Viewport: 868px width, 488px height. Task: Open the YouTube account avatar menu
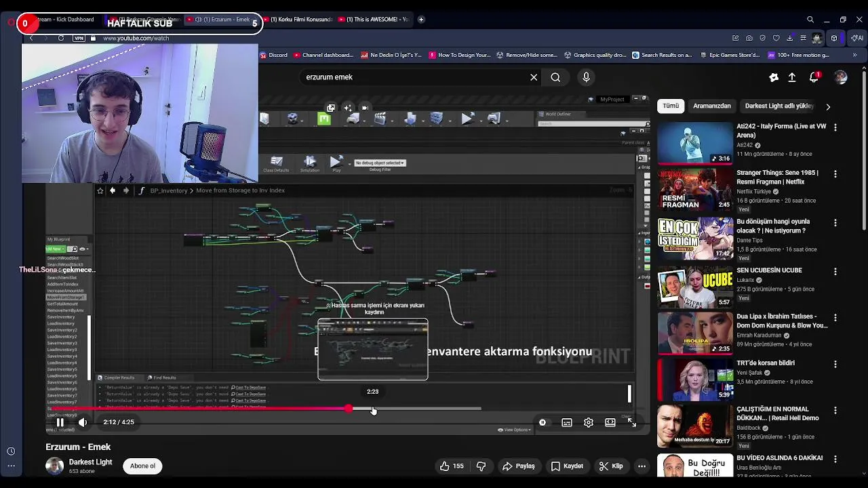841,77
